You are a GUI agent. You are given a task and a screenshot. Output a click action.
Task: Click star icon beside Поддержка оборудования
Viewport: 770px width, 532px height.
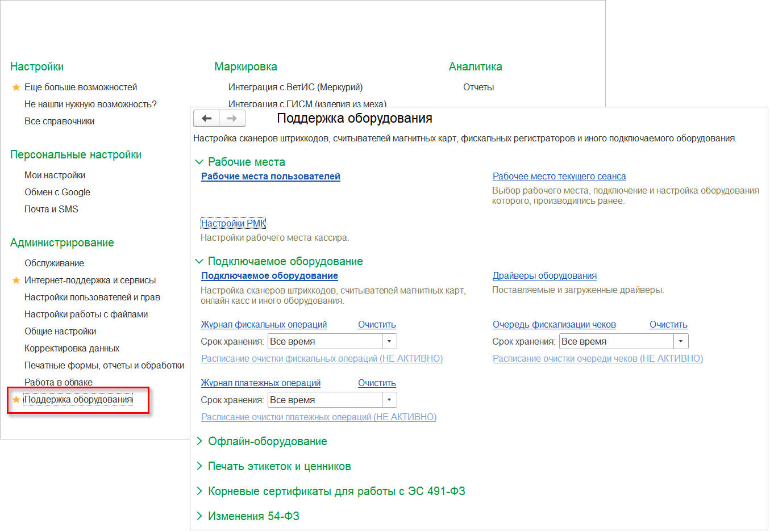point(16,400)
